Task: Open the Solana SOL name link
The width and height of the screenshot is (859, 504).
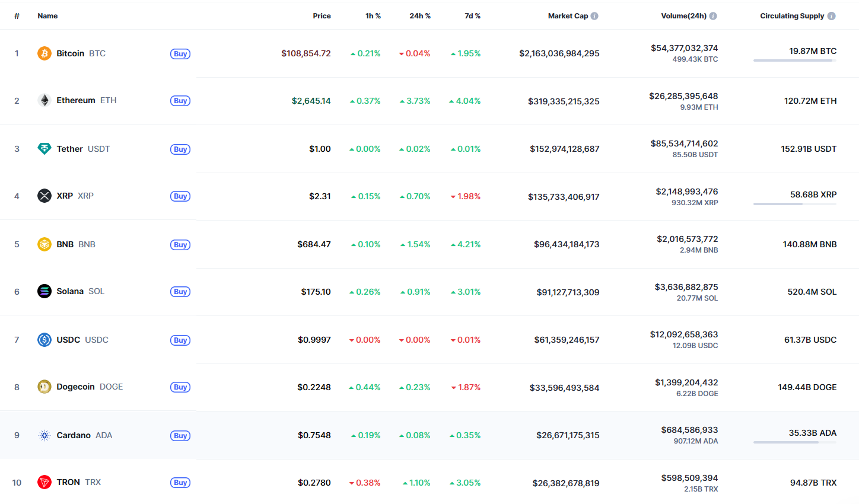Action: click(x=80, y=291)
